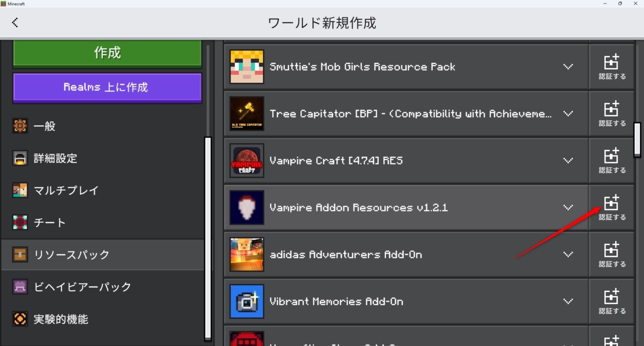This screenshot has height=346, width=644.
Task: Activate adidas Adventurers Add-On
Action: (x=612, y=254)
